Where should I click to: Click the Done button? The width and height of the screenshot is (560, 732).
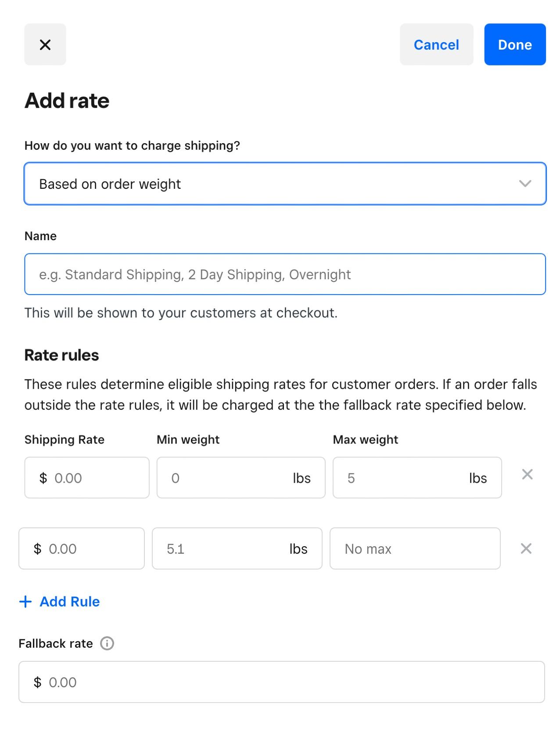[514, 44]
